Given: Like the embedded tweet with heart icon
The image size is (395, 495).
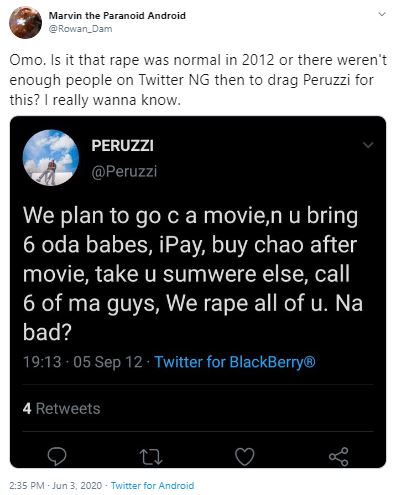Looking at the screenshot, I should click(x=245, y=456).
